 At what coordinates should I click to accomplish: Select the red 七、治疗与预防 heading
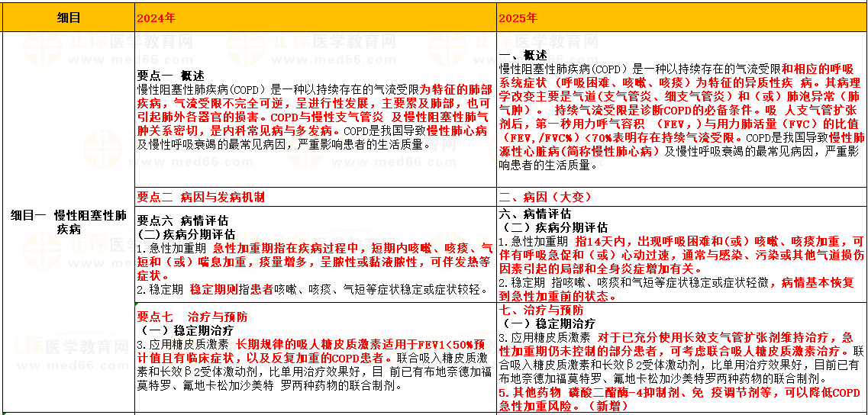coord(541,310)
